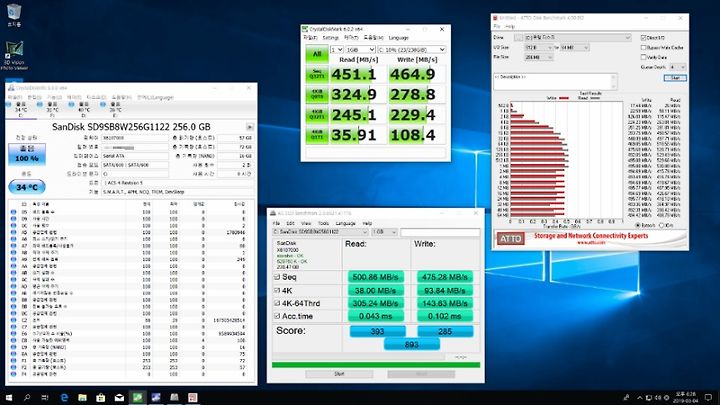Click the CrystalDiskMark title bar app icon
The width and height of the screenshot is (720, 405).
(305, 29)
